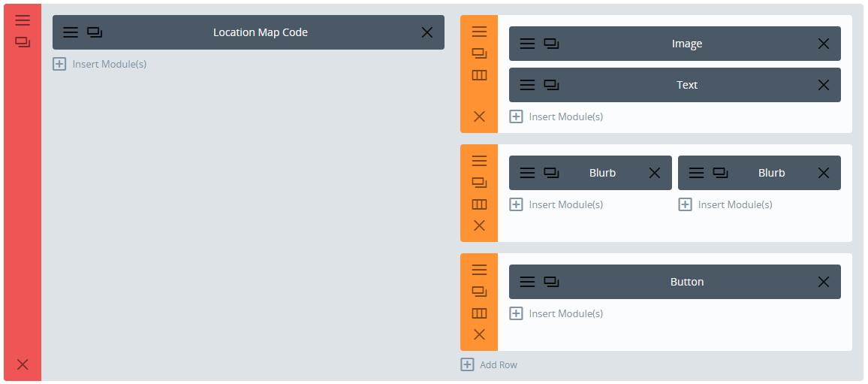The height and width of the screenshot is (384, 868).
Task: Clone the Text module
Action: pyautogui.click(x=552, y=85)
